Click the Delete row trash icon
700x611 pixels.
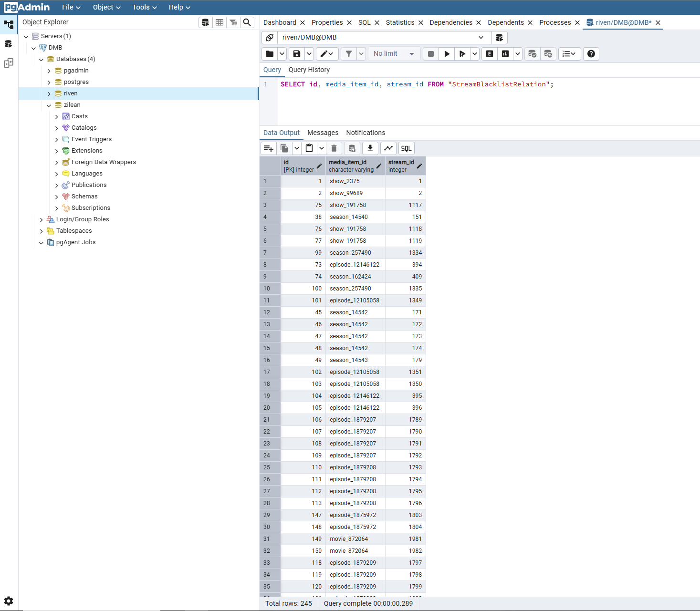[x=334, y=148]
